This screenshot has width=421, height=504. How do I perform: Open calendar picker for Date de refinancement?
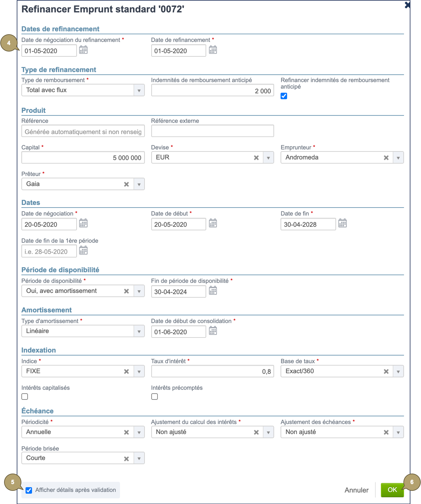213,50
